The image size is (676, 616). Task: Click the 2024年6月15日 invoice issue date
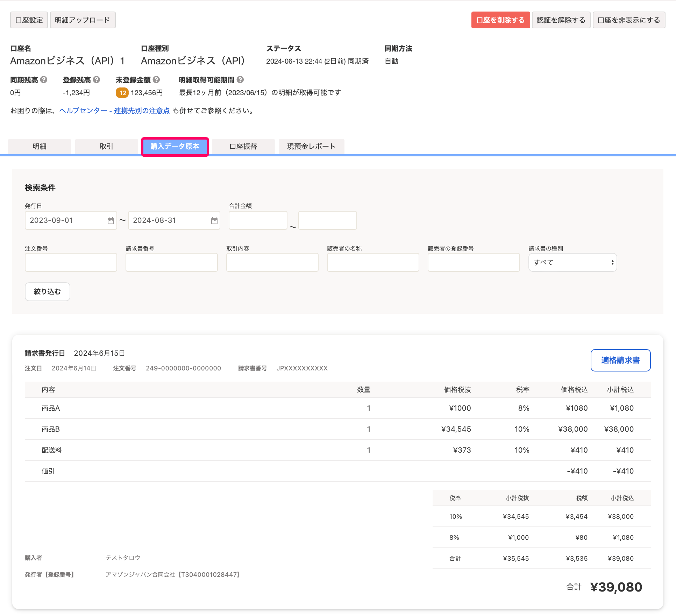99,353
